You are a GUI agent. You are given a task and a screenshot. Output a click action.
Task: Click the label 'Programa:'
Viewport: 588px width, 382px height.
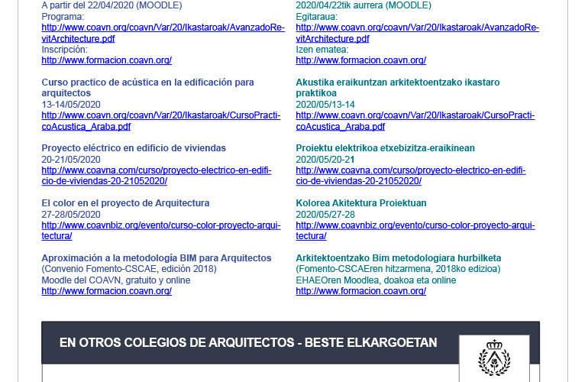pos(63,17)
